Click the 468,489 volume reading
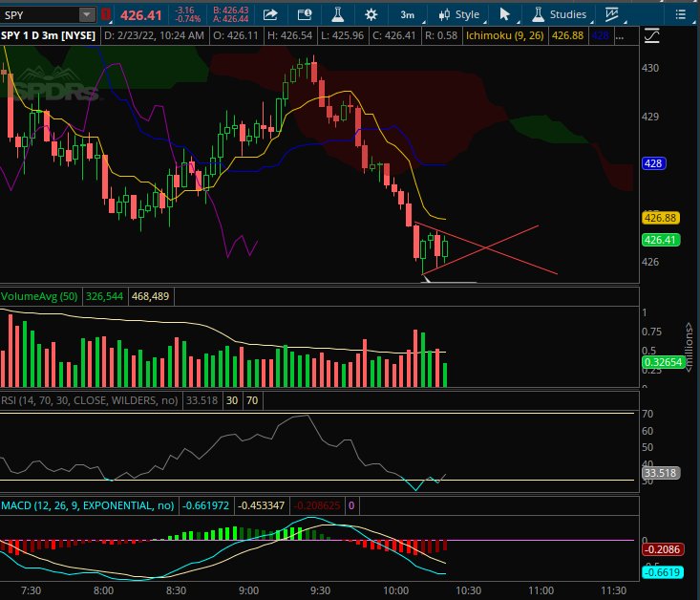Screen dimensions: 700x600 (x=151, y=296)
